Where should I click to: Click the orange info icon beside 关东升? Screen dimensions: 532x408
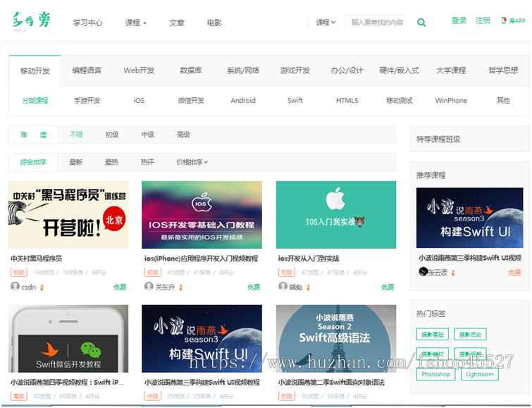pos(181,288)
